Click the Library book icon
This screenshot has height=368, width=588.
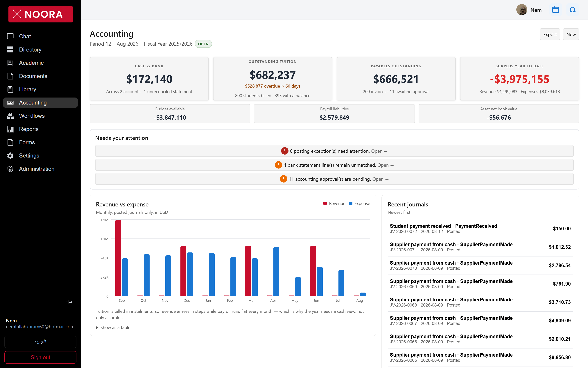(10, 89)
